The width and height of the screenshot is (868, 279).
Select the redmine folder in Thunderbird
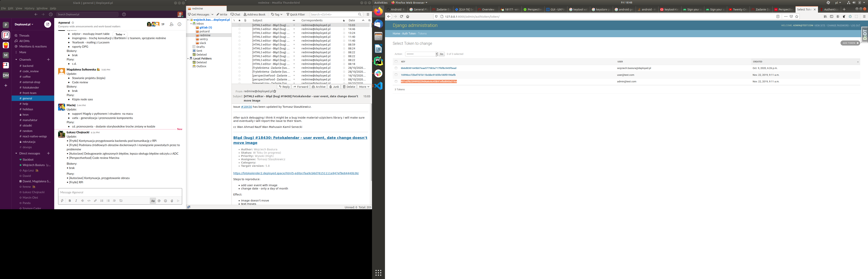point(205,35)
